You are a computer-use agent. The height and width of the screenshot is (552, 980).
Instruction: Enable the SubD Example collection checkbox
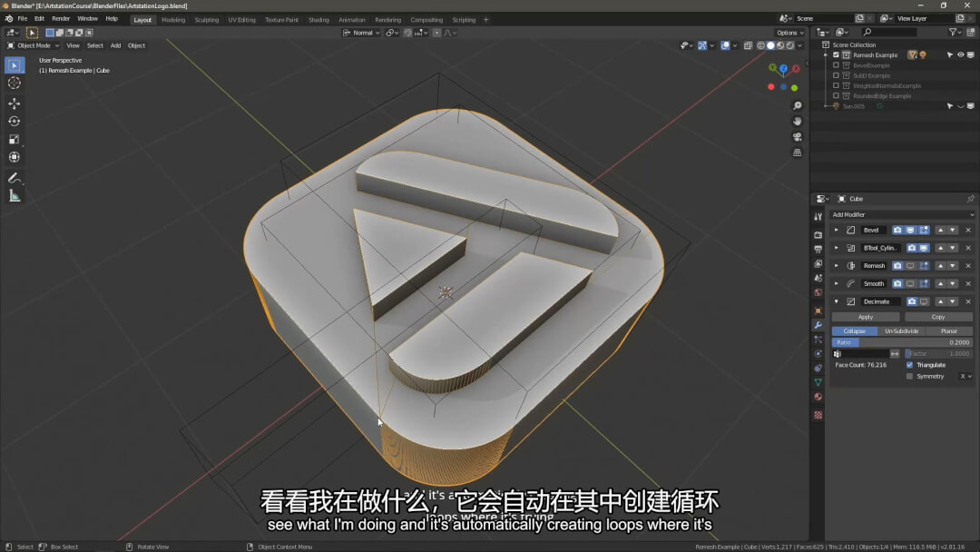coord(837,75)
